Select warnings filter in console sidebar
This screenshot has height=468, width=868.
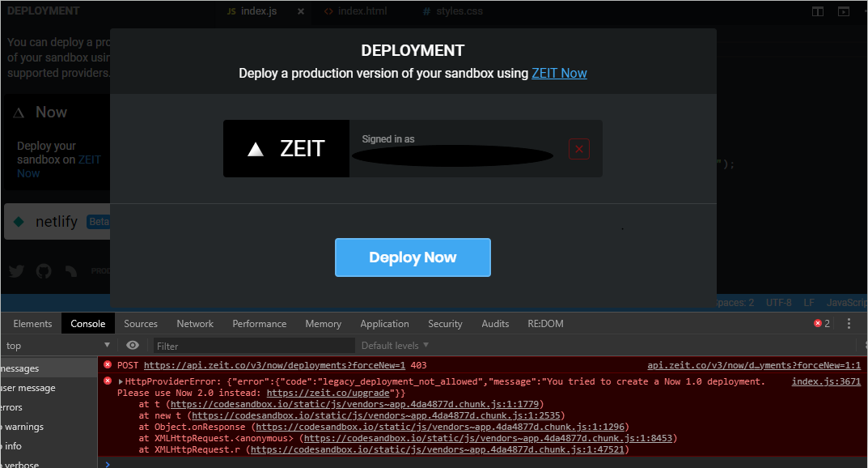(x=49, y=427)
